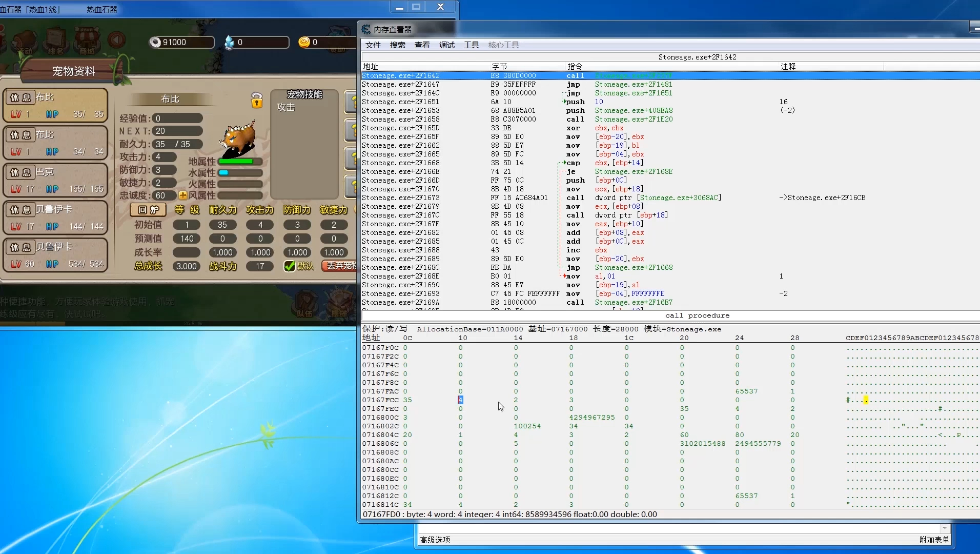This screenshot has width=980, height=554.
Task: Click the dimmed 队伍 team icon at the game bottom
Action: click(304, 303)
